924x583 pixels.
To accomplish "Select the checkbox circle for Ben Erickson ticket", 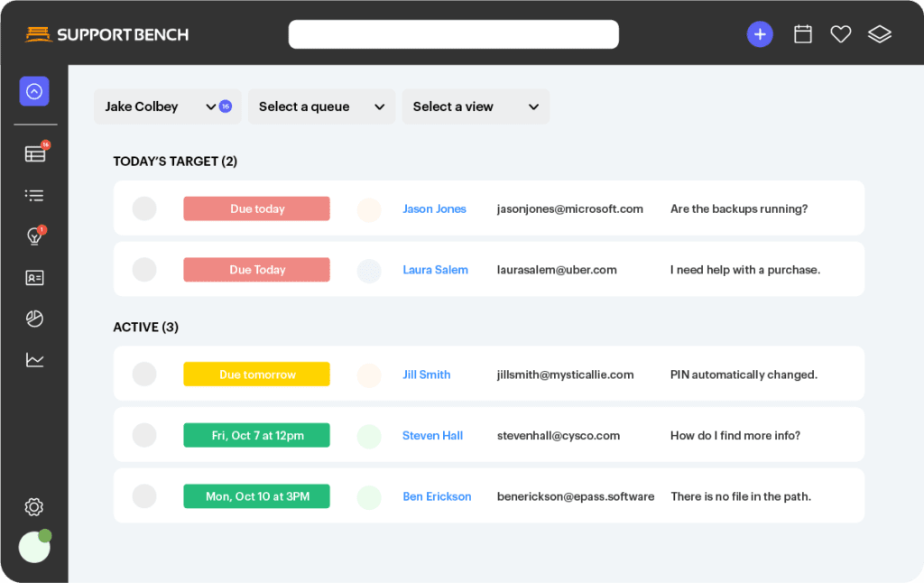I will click(x=144, y=496).
